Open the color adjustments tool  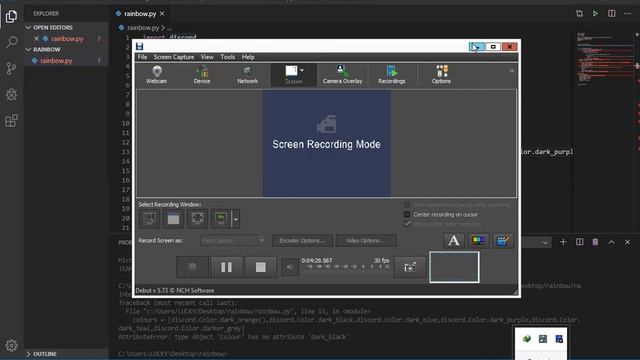click(x=478, y=241)
